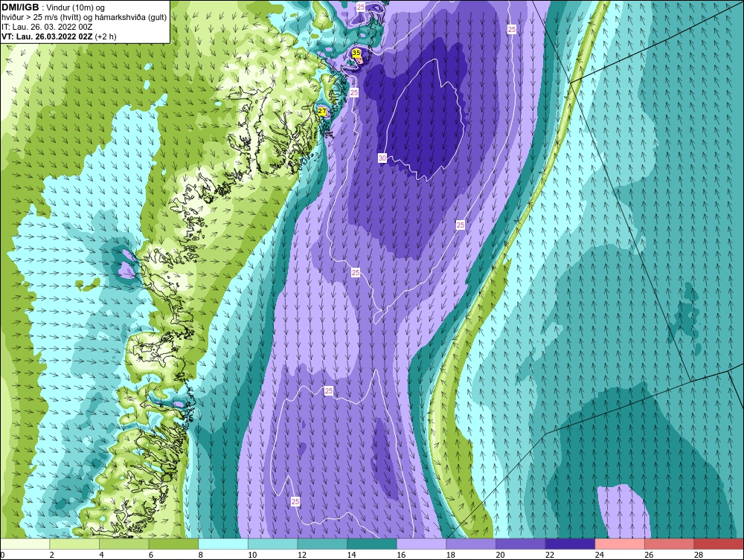This screenshot has height=560, width=744.
Task: Click the colorbar tick label 4
Action: (101, 555)
